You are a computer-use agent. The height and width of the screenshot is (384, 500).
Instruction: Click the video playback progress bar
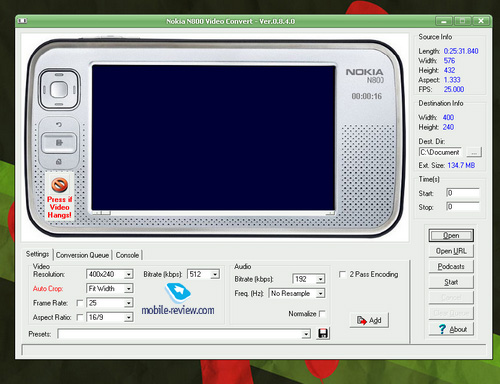pyautogui.click(x=213, y=213)
